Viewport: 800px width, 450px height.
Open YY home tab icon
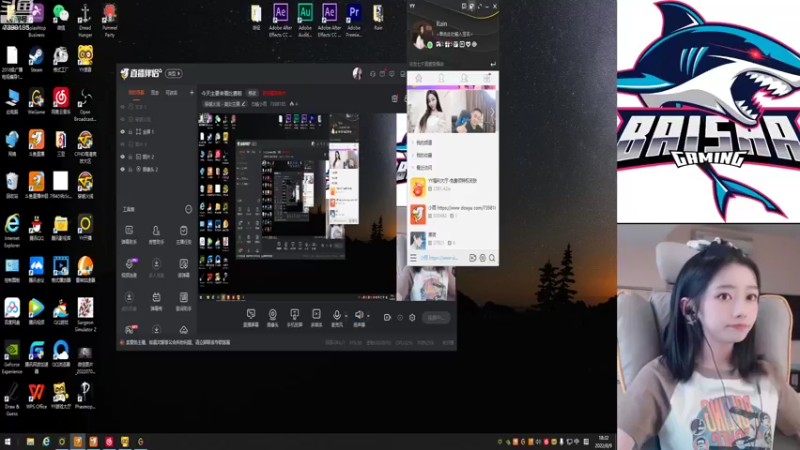[418, 78]
